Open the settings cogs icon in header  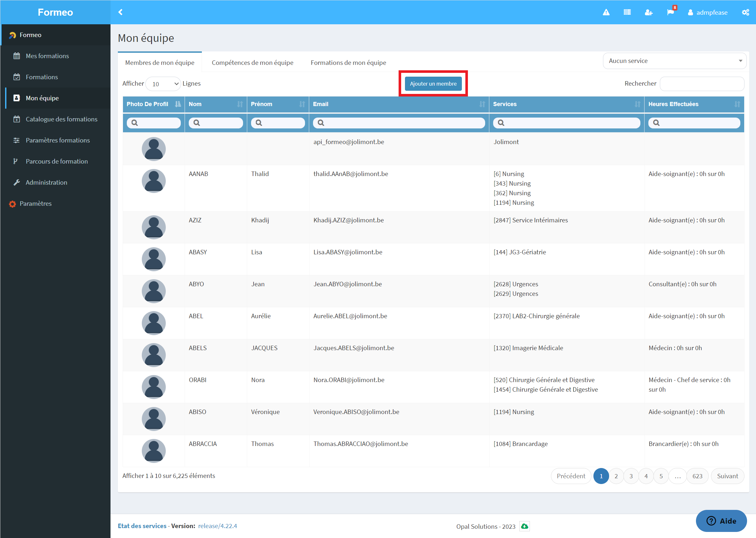pyautogui.click(x=745, y=12)
